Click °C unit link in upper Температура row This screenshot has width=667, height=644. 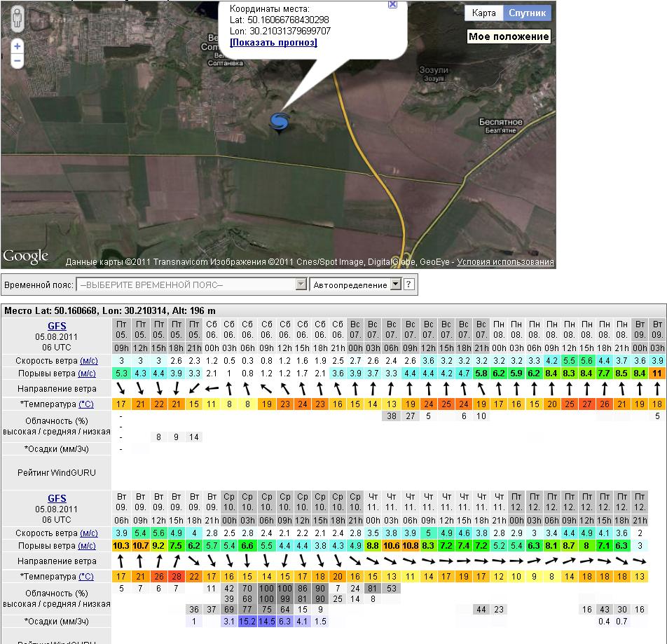85,404
